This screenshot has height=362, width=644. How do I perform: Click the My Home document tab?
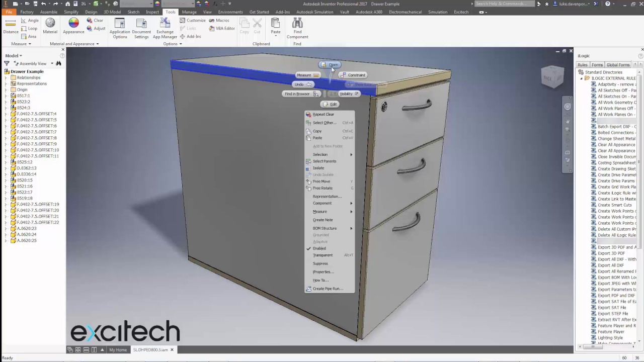coord(118,350)
